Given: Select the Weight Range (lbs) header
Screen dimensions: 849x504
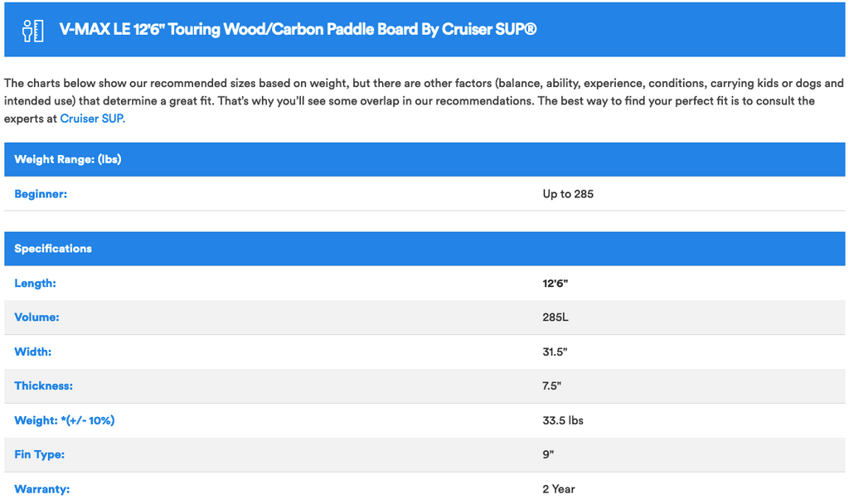Looking at the screenshot, I should (68, 159).
